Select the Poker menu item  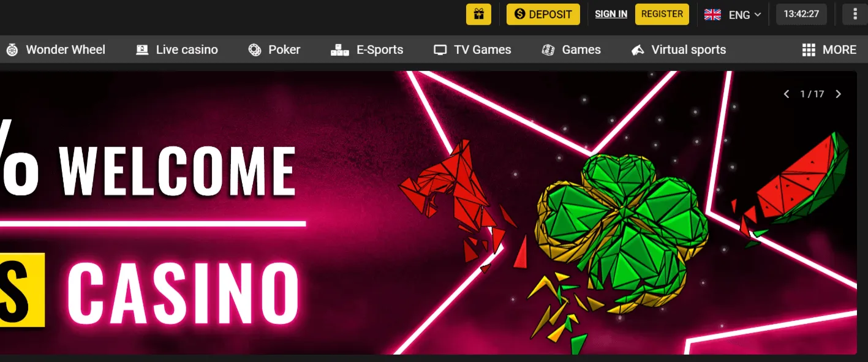tap(274, 50)
